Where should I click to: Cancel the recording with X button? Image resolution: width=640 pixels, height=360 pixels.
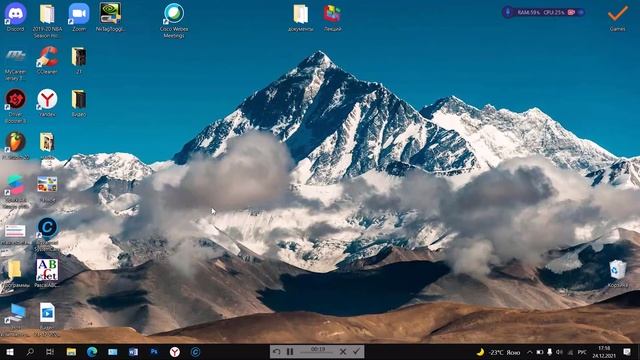pyautogui.click(x=343, y=351)
